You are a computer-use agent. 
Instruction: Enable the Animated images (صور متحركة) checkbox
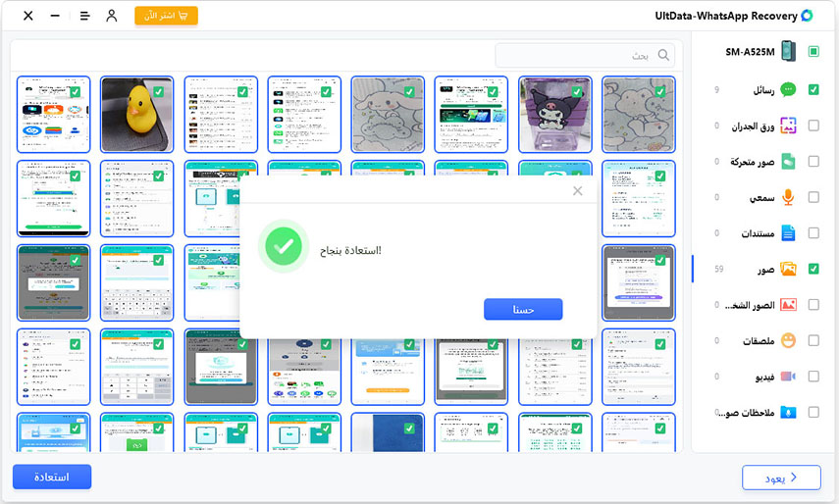click(813, 162)
